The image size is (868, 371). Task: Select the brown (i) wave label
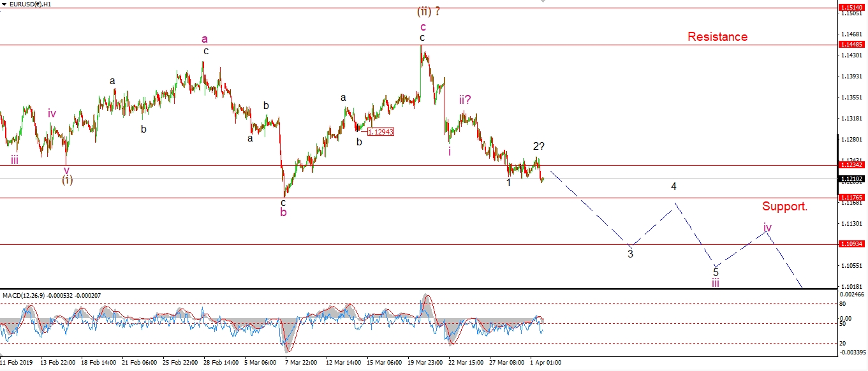[x=67, y=180]
